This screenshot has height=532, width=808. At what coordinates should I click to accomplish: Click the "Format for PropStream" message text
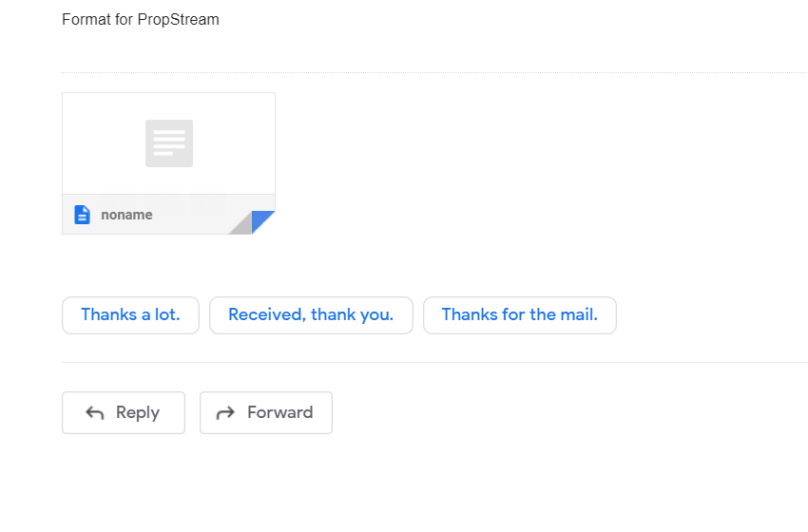click(x=141, y=20)
